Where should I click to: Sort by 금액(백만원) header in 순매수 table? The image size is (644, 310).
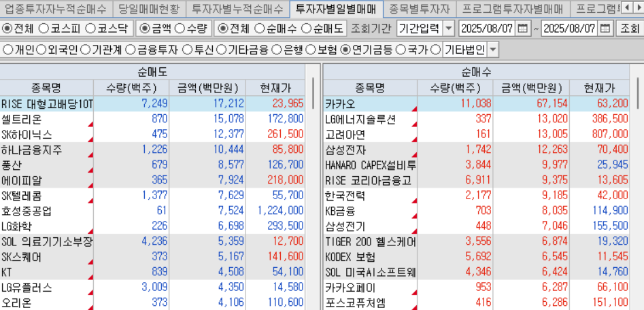531,88
